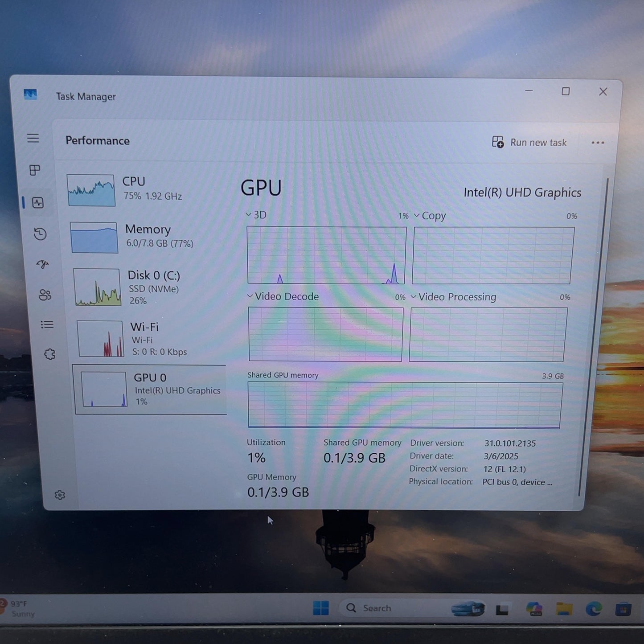
Task: Click the Wi-Fi throughput thumbnail graph
Action: [101, 339]
